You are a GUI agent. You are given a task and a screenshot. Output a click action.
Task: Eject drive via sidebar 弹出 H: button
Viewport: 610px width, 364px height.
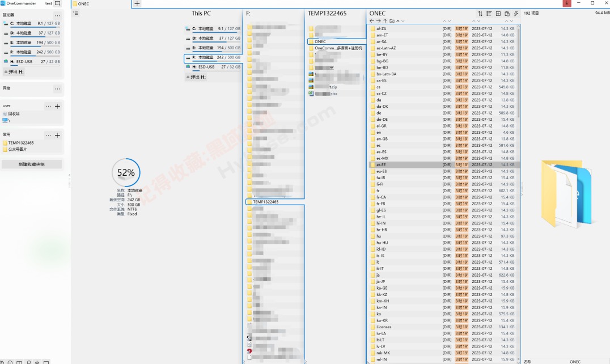(x=14, y=71)
